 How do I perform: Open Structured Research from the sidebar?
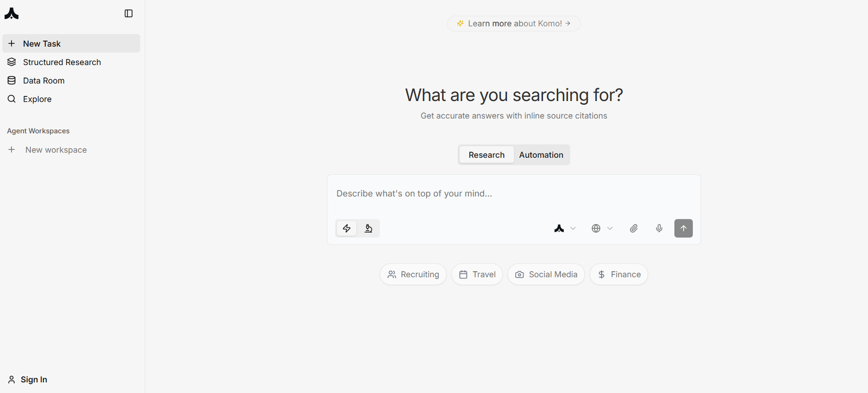coord(62,62)
